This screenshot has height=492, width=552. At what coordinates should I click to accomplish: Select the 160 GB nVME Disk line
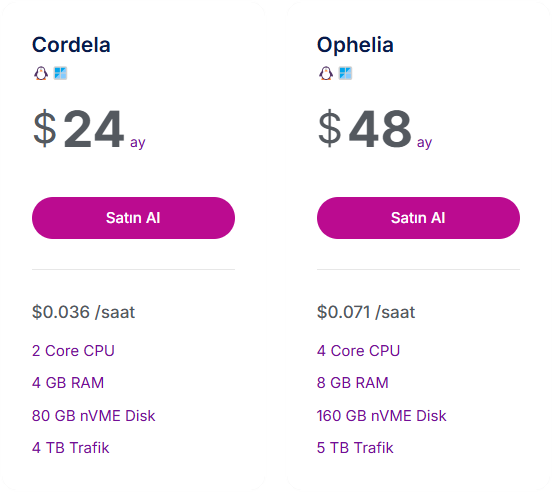(382, 416)
